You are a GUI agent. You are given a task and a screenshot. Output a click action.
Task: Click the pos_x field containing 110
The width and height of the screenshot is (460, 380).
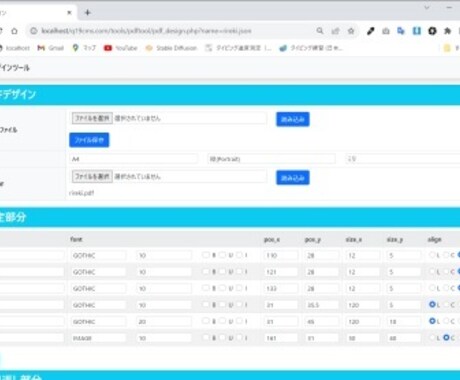pyautogui.click(x=281, y=256)
